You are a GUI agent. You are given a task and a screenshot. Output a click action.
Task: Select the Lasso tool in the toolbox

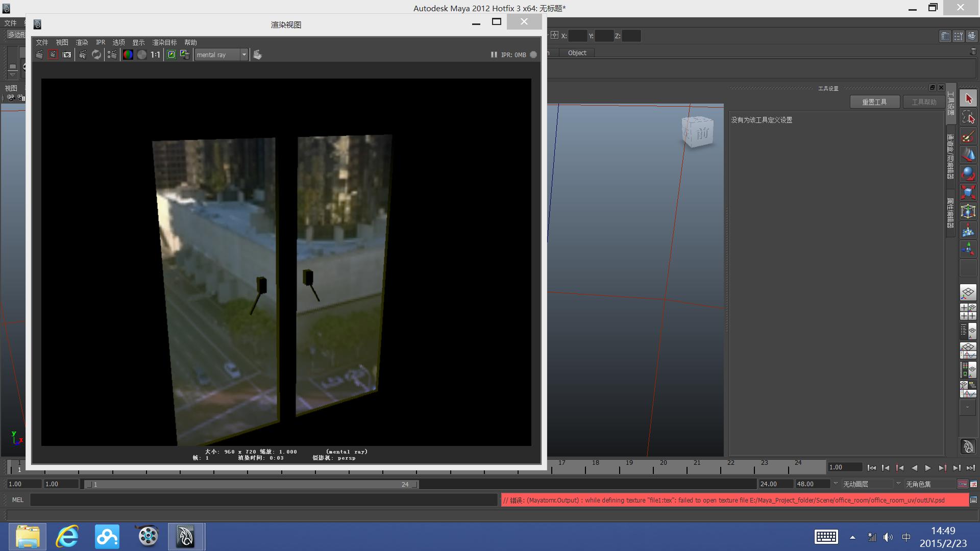coord(968,117)
